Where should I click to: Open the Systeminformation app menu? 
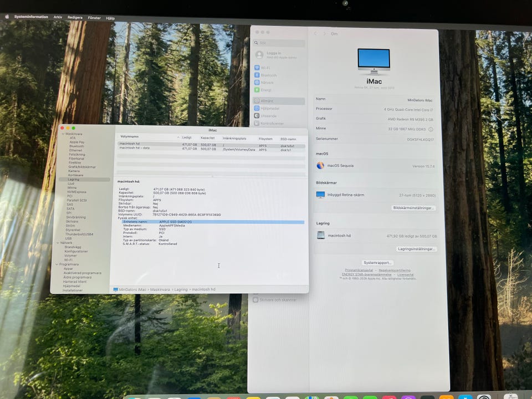(x=31, y=17)
